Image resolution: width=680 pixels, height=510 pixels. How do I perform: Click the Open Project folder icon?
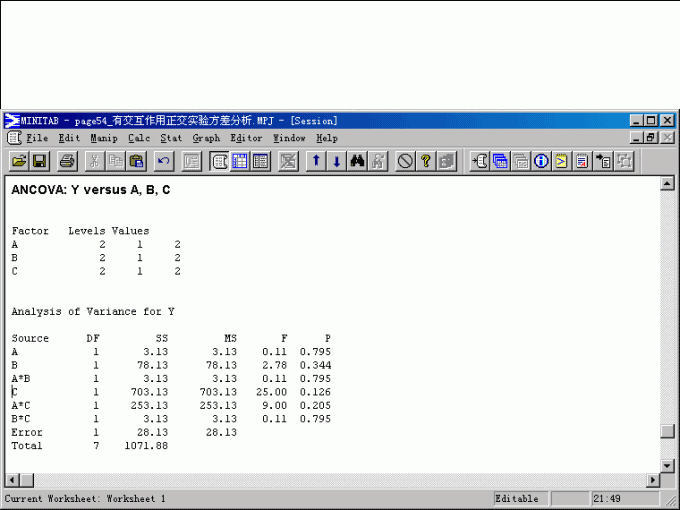(19, 161)
